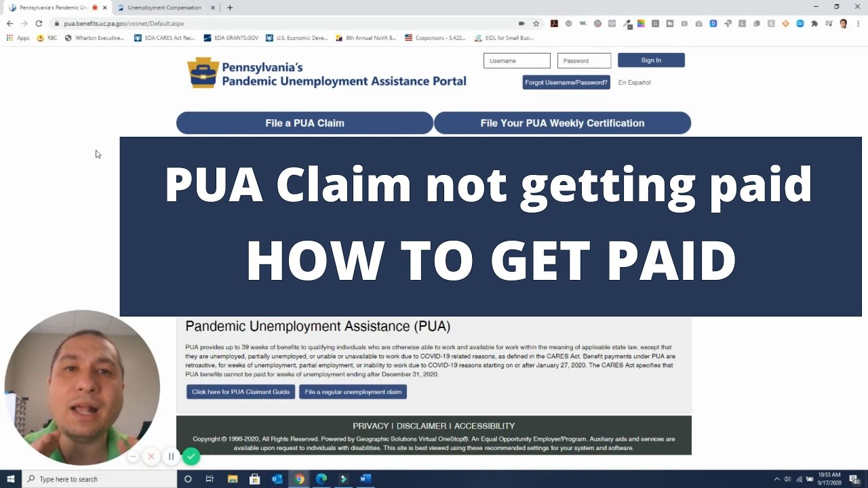Click the orange diamond extension icon

pos(785,23)
